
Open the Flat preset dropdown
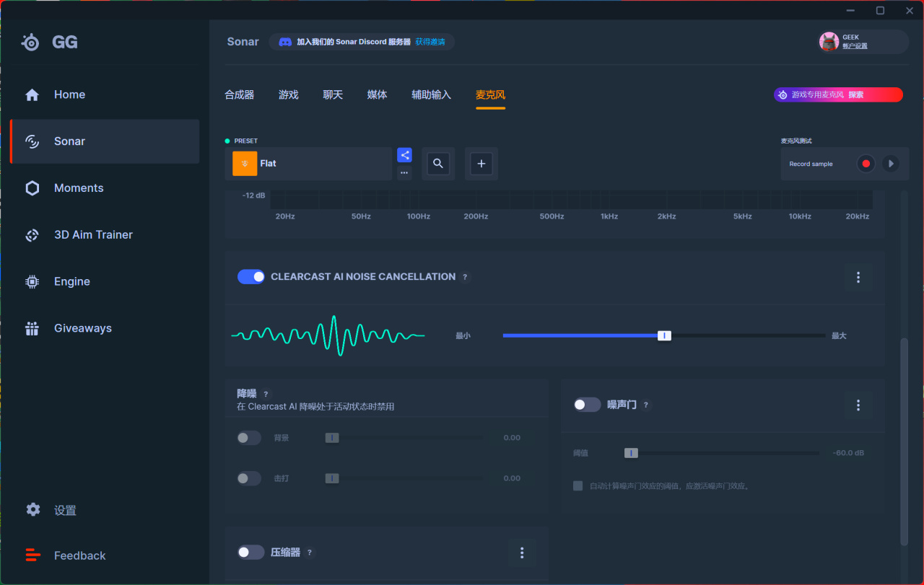coord(308,164)
